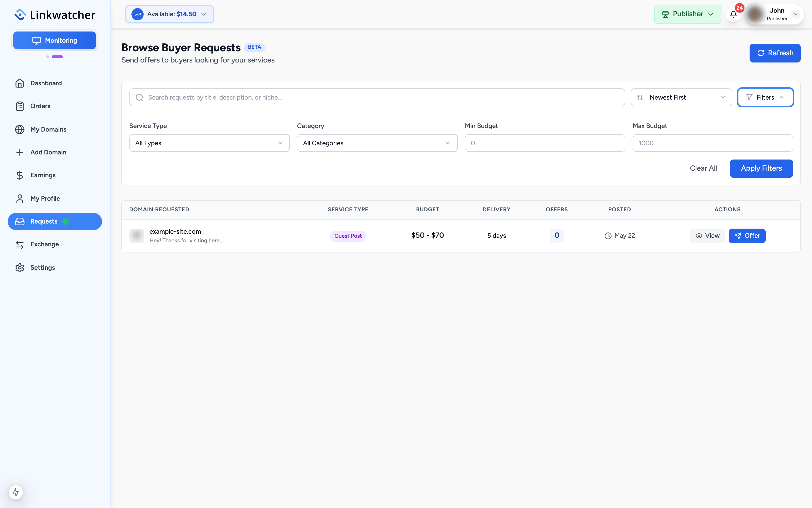Expand the Available balance dropdown

tap(170, 14)
